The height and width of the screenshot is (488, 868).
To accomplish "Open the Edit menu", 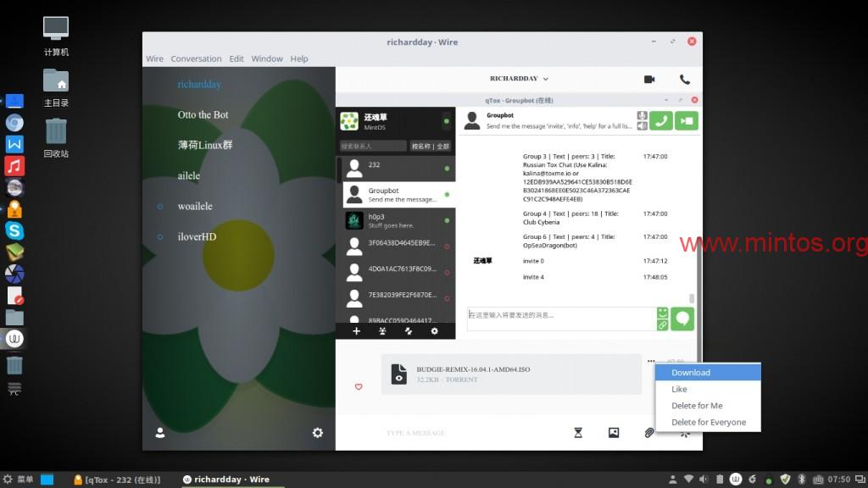I will click(236, 58).
